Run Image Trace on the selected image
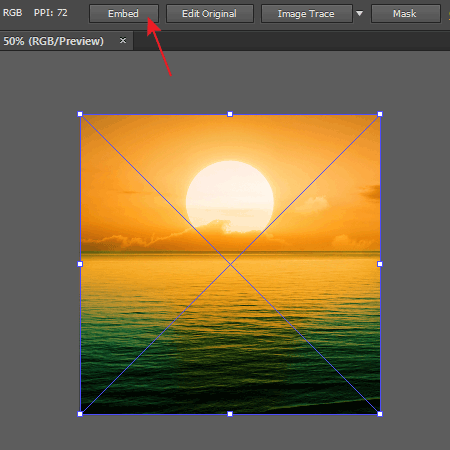 tap(306, 14)
